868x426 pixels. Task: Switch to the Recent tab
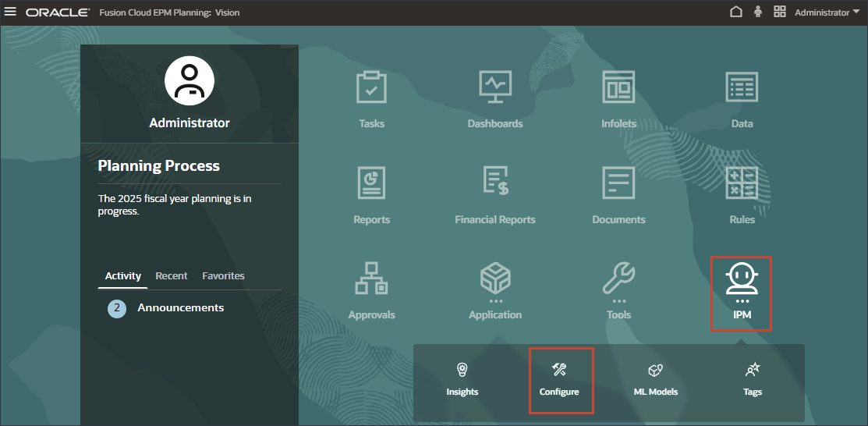click(172, 276)
